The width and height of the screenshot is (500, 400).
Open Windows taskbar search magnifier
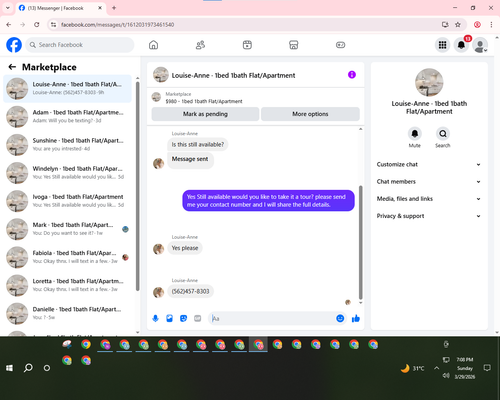(x=28, y=368)
